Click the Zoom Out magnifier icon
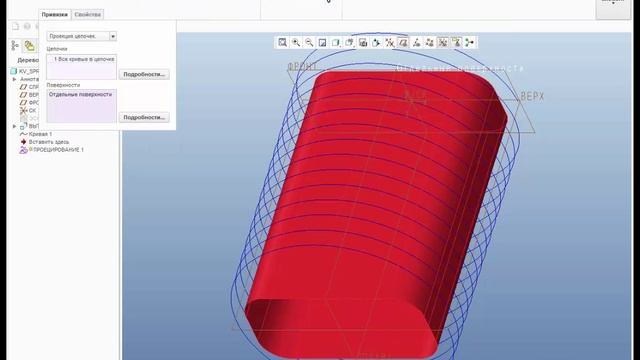Screen dimensions: 640x360 [x=309, y=42]
